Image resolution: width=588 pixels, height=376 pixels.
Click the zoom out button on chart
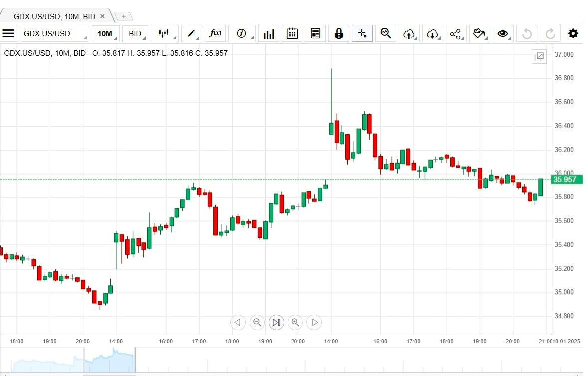257,322
